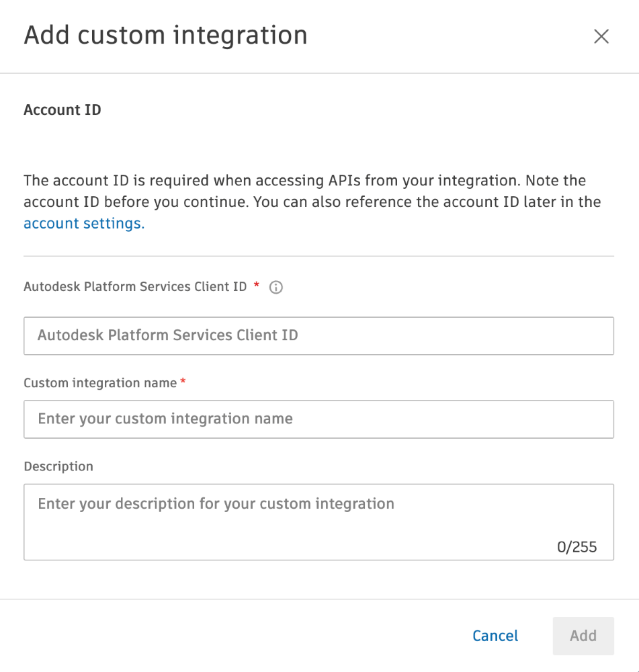Click the Autodesk Platform Services Client ID label

point(136,286)
